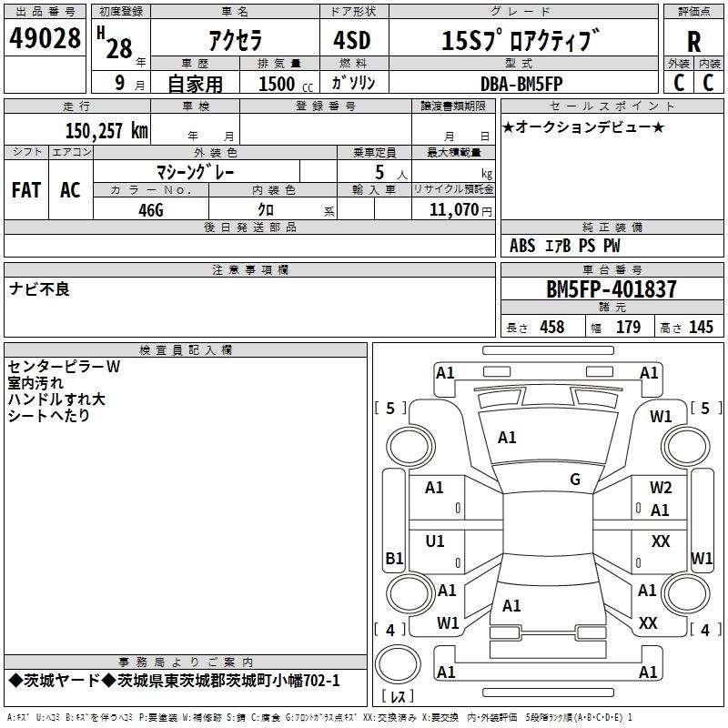This screenshot has height=728, width=728.
Task: Click the XX mark on the rear door
Action: [661, 541]
